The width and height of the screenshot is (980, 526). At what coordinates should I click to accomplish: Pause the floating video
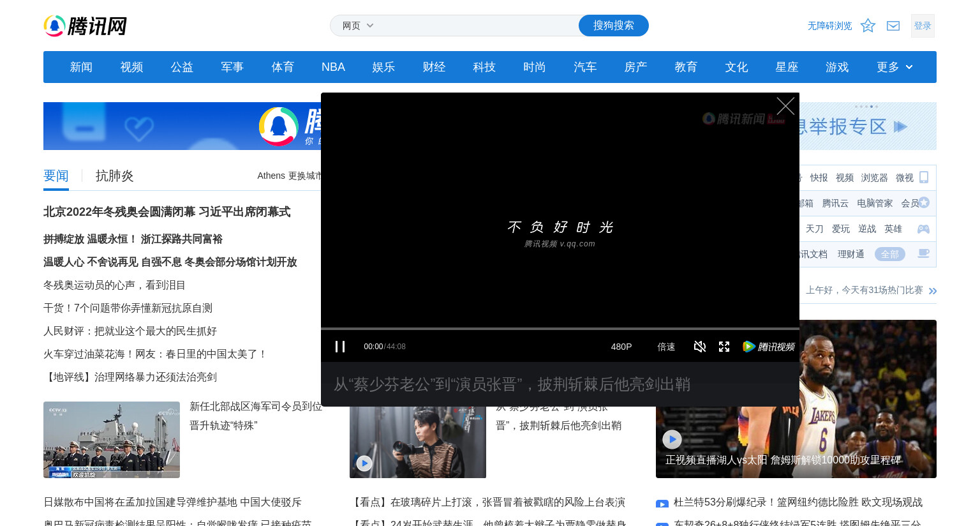click(x=340, y=346)
